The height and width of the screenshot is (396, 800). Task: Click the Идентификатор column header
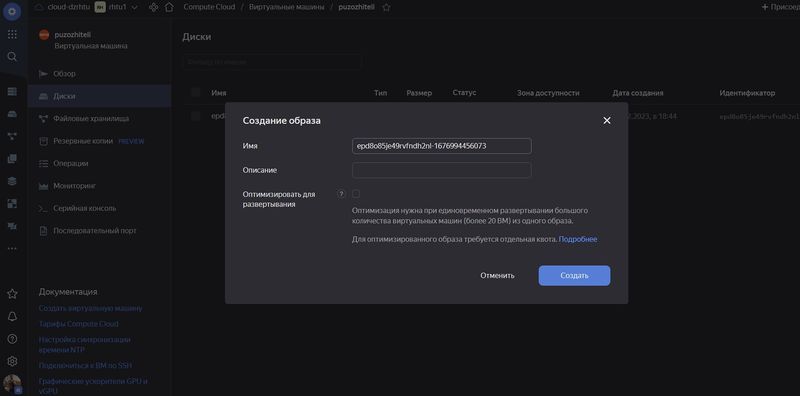pyautogui.click(x=747, y=93)
